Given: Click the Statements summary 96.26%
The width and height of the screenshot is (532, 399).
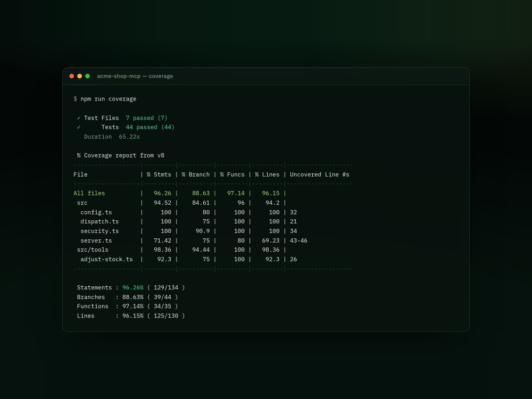Looking at the screenshot, I should point(132,287).
